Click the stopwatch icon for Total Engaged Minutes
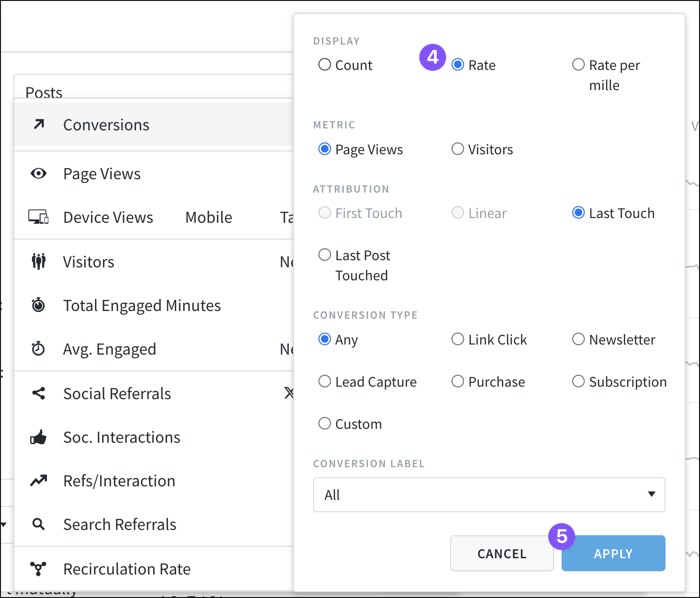 point(38,305)
